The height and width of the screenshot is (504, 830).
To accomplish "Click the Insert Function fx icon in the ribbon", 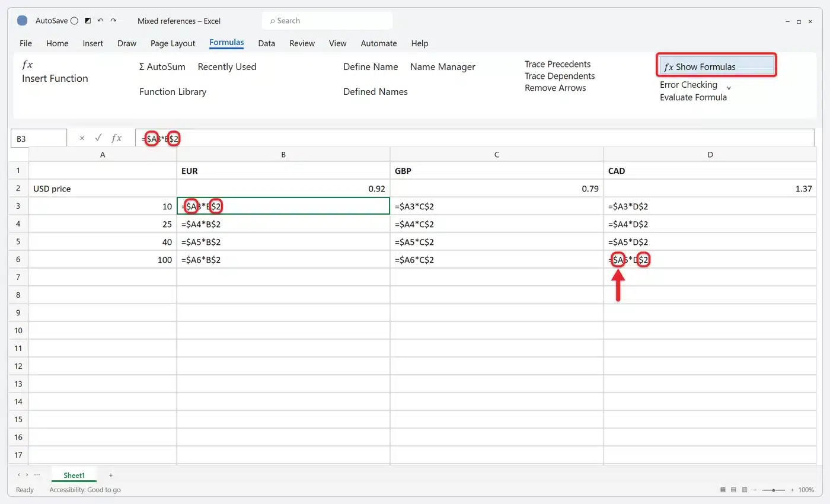I will click(x=27, y=65).
